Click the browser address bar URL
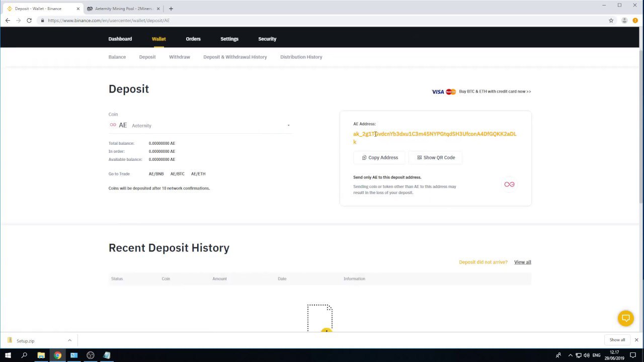Viewport: 644px width, 362px height. click(x=109, y=21)
